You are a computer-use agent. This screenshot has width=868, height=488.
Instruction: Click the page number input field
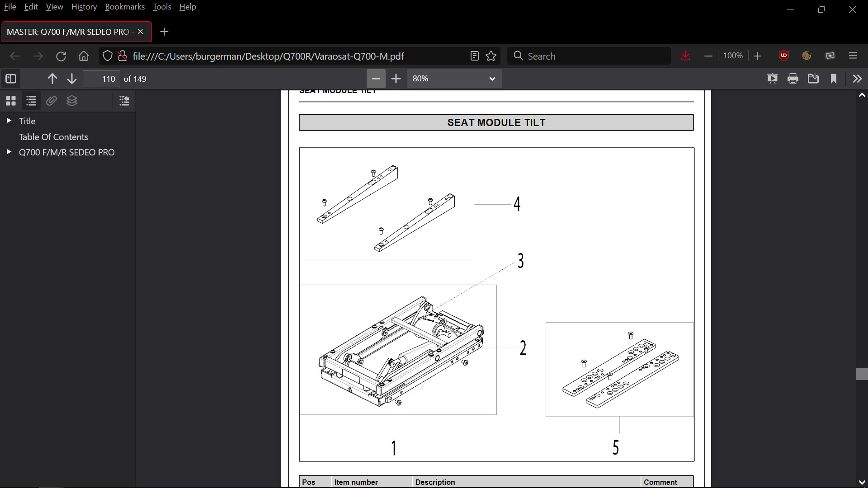[x=102, y=79]
